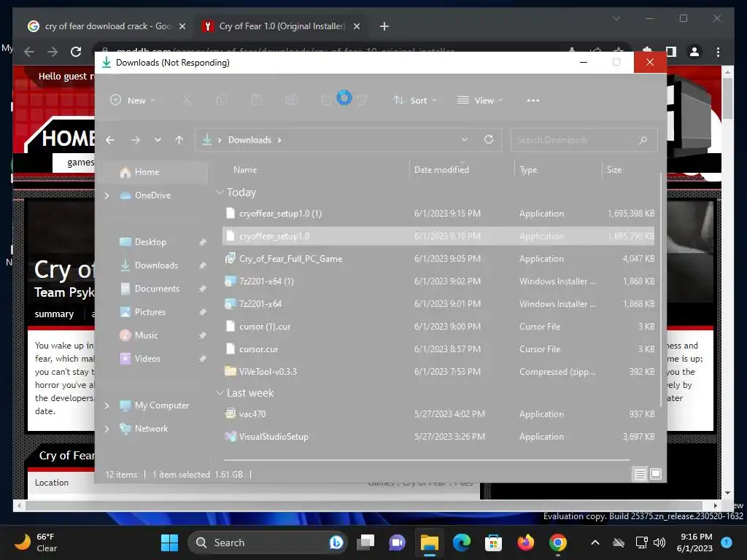
Task: Switch to Details view layout button
Action: [640, 474]
